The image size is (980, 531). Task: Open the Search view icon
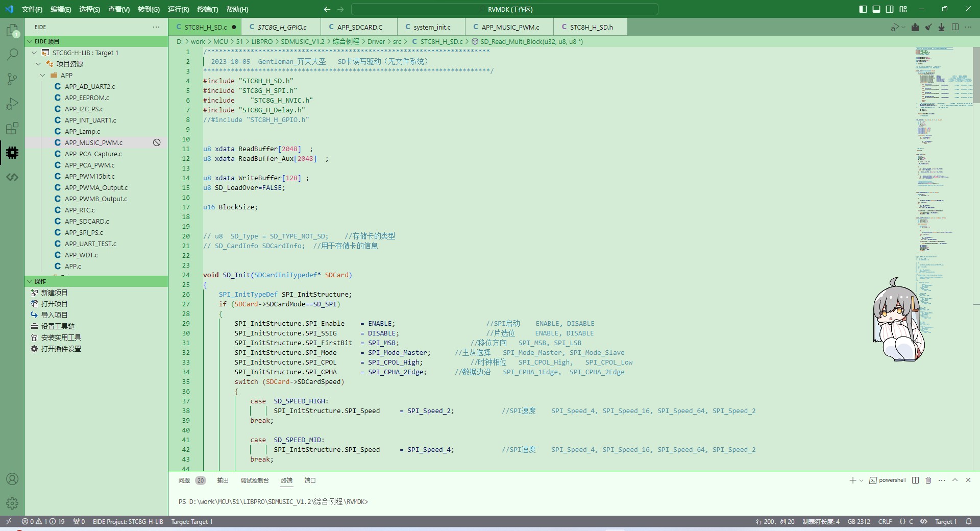[12, 54]
